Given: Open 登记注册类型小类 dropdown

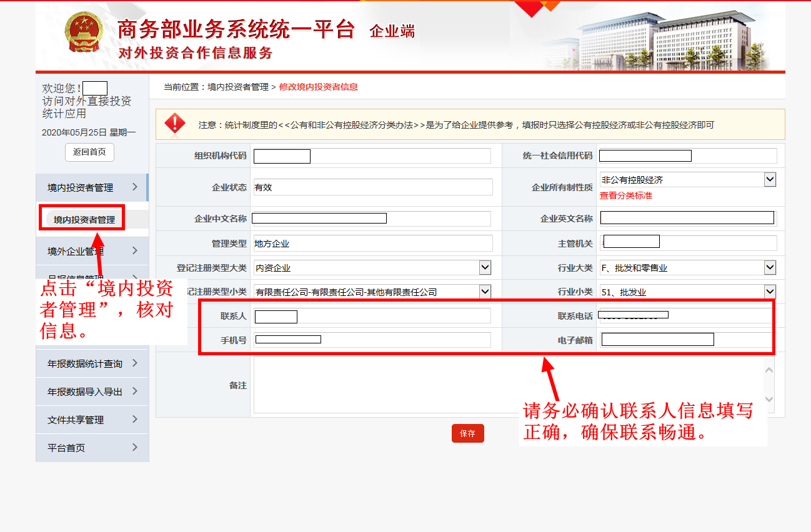Looking at the screenshot, I should (485, 292).
